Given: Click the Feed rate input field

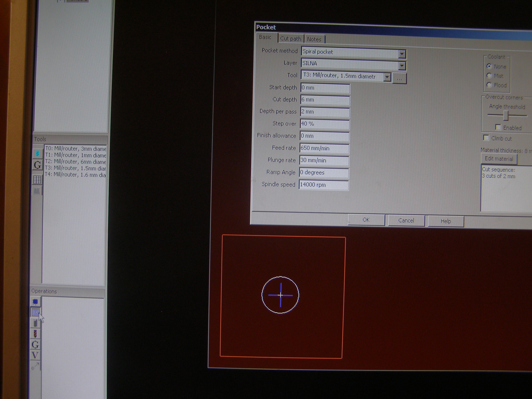Looking at the screenshot, I should pyautogui.click(x=324, y=148).
